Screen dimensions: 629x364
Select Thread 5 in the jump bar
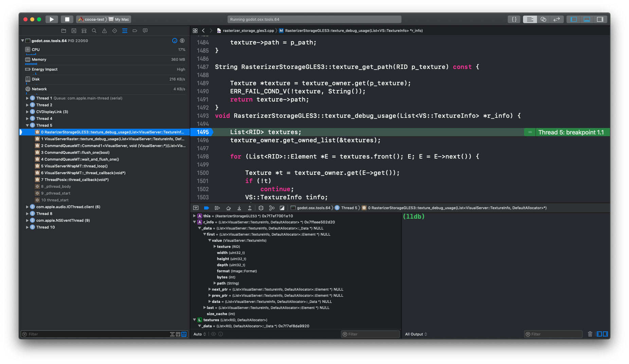(349, 207)
